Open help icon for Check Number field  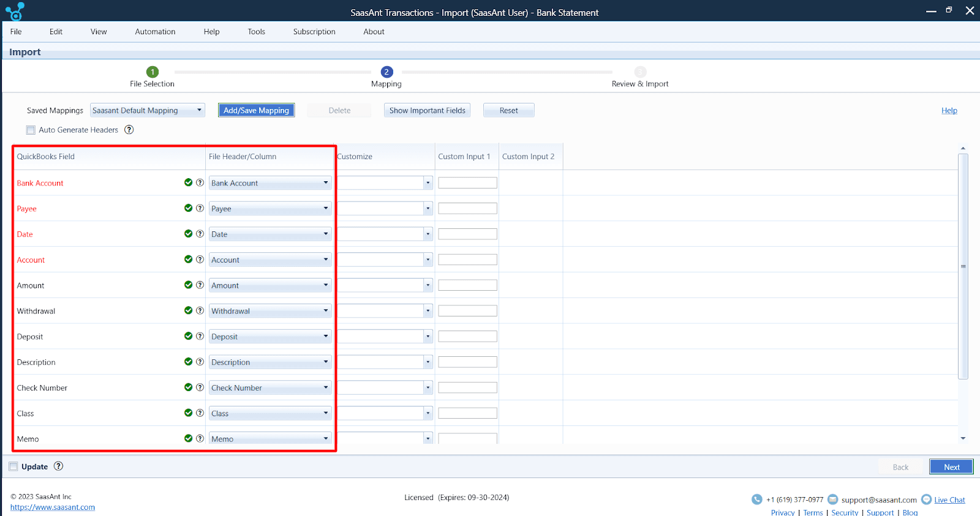click(x=200, y=387)
